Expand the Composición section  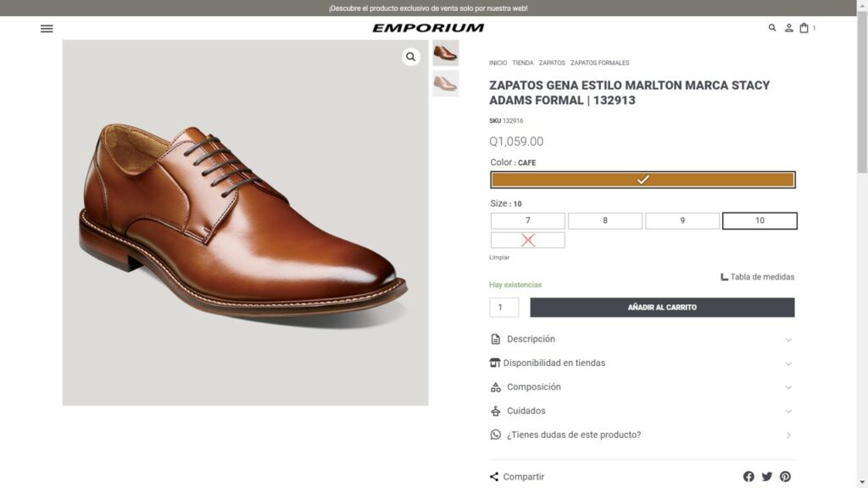pos(642,386)
